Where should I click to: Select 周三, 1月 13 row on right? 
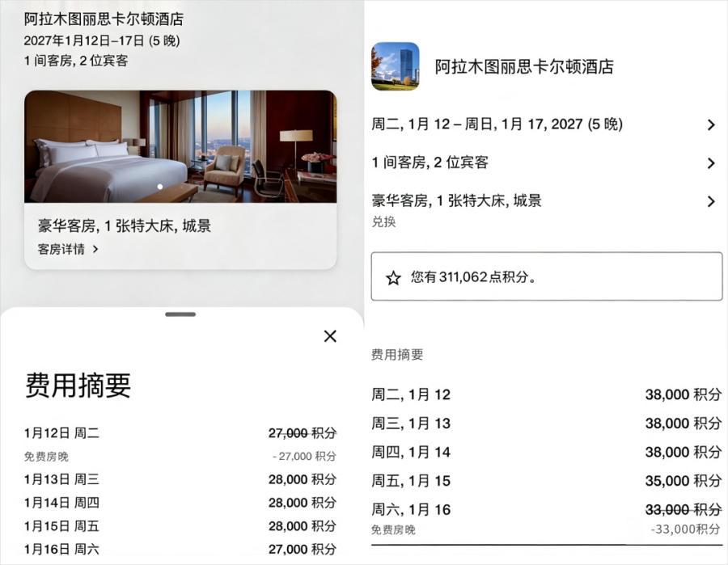[547, 424]
